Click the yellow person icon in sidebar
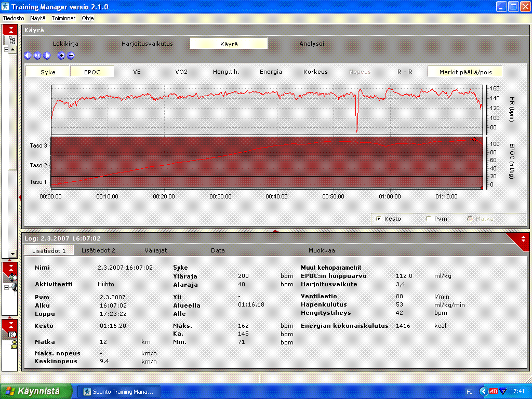532x399 pixels. pos(14,344)
